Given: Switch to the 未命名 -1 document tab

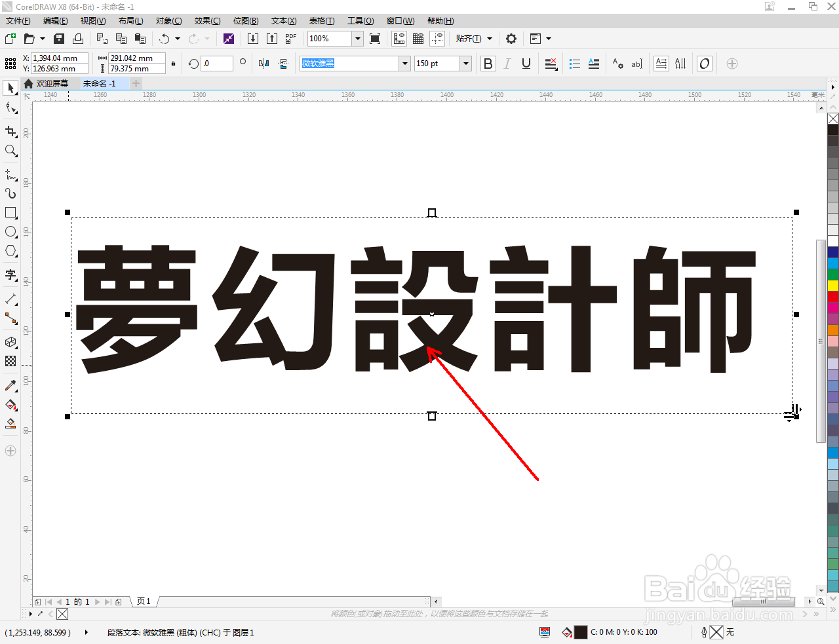Looking at the screenshot, I should pyautogui.click(x=100, y=83).
